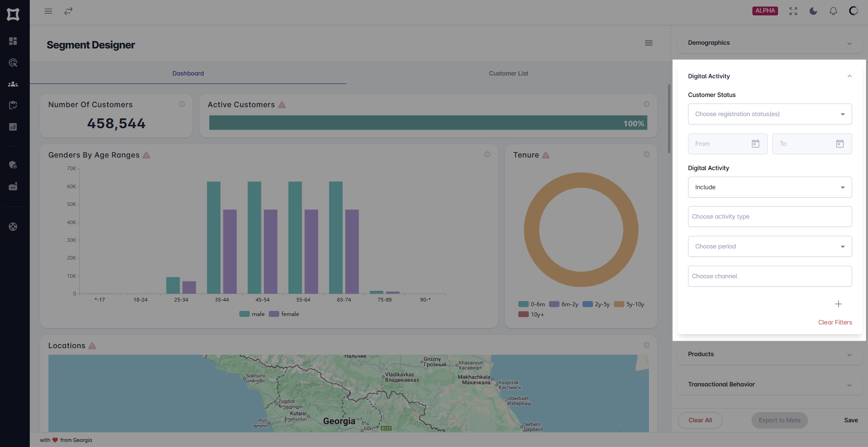The height and width of the screenshot is (447, 868).
Task: Enter fullscreen mode from the top bar
Action: (x=793, y=11)
